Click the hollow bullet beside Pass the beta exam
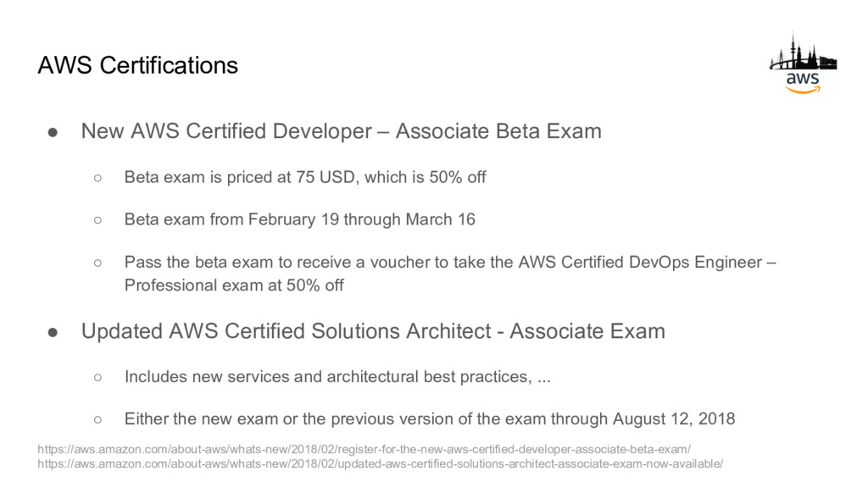 tap(98, 263)
